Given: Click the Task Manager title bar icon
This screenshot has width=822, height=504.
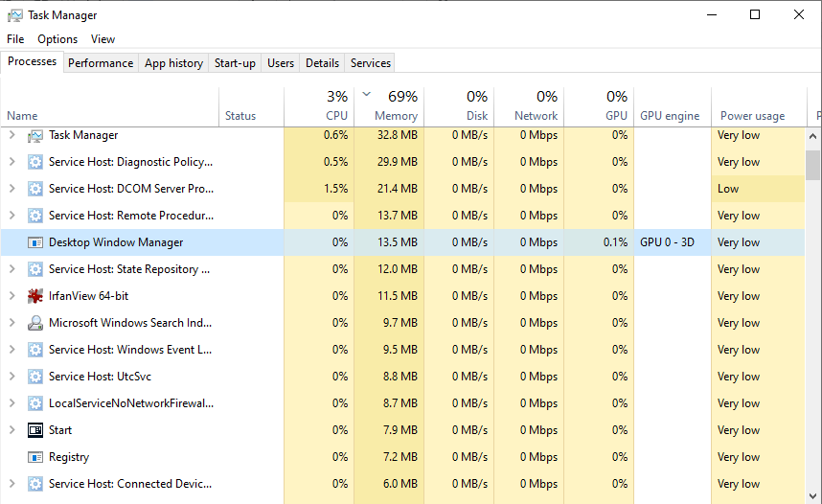Looking at the screenshot, I should click(x=15, y=15).
